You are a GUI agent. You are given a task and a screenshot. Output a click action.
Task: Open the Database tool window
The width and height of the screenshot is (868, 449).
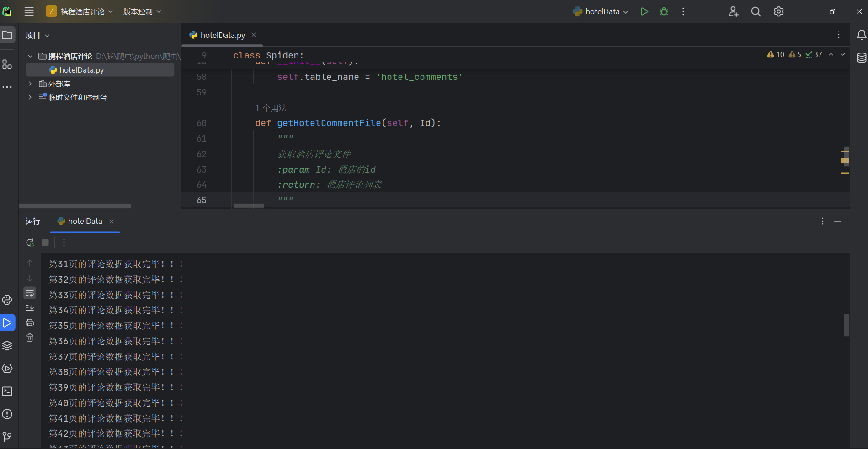(862, 58)
